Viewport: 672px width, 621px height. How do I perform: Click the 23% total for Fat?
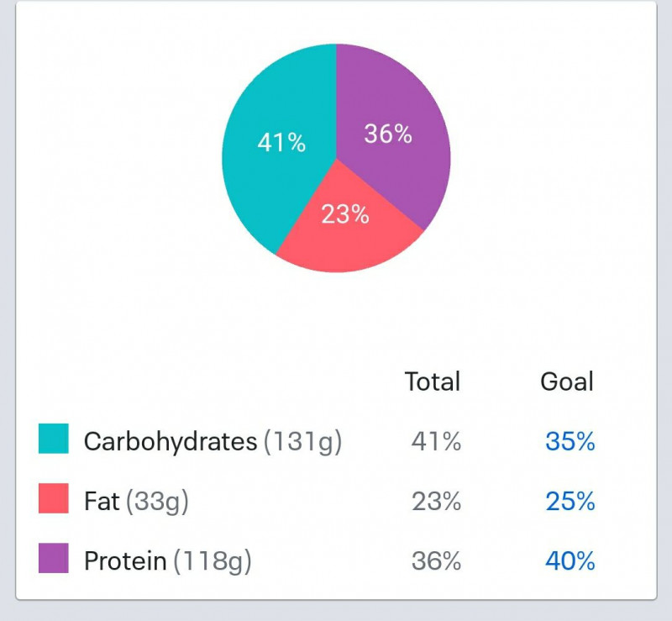(436, 501)
